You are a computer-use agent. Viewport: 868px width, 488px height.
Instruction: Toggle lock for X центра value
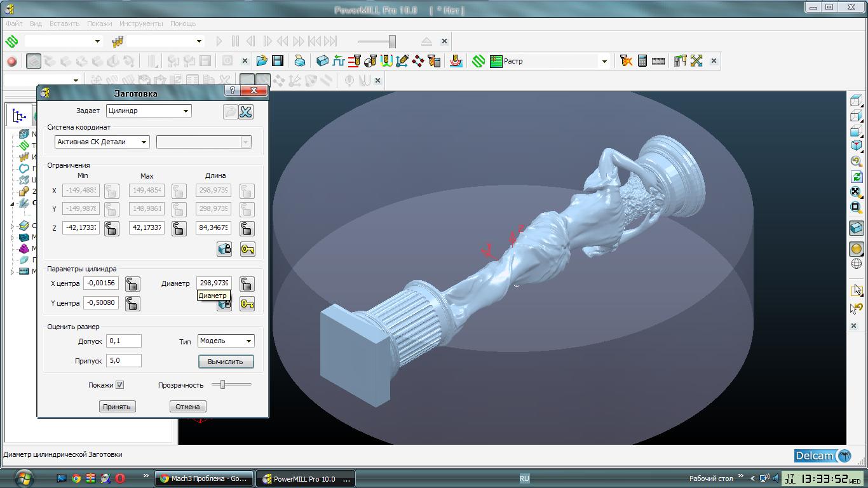click(x=132, y=284)
